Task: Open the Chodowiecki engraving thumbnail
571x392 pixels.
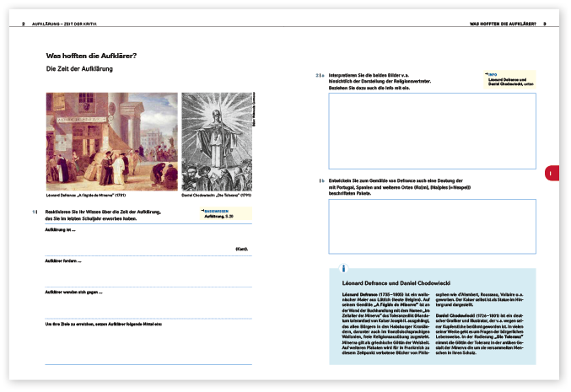Action: click(x=217, y=142)
